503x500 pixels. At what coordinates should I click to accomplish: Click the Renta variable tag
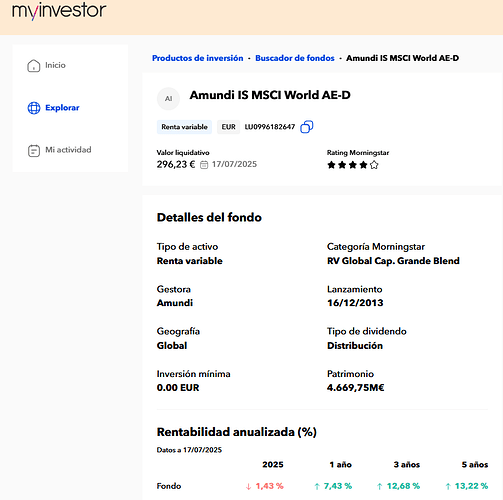tap(184, 127)
